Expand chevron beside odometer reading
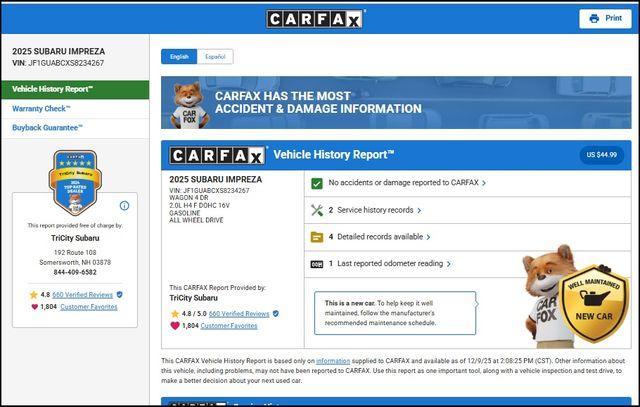Viewport: 640px width, 407px height. [449, 264]
